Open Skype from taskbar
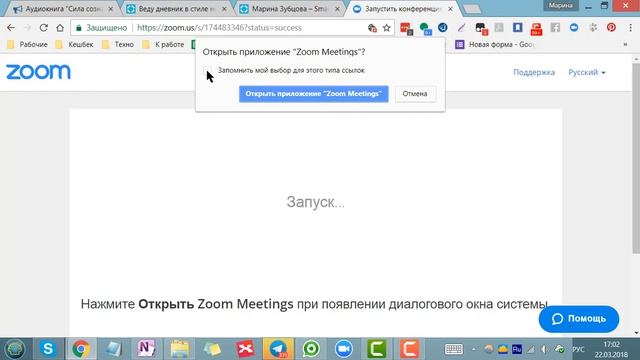This screenshot has width=640, height=360. (x=48, y=349)
